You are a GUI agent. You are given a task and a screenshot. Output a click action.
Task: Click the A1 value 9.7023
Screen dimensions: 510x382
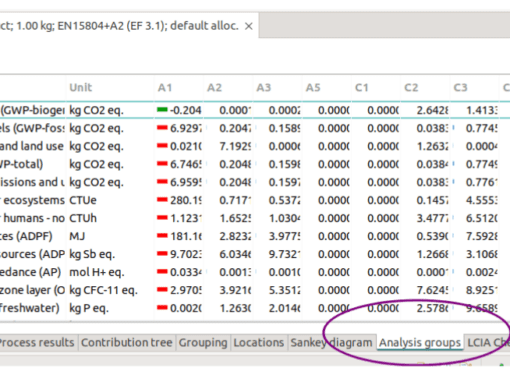[186, 254]
